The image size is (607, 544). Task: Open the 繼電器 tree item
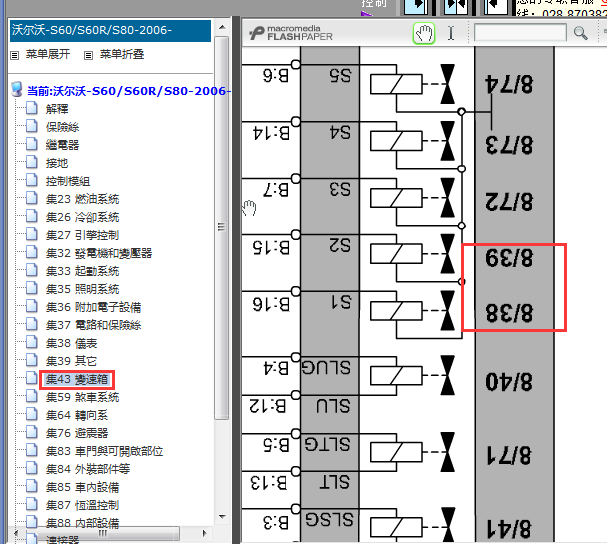(x=62, y=145)
